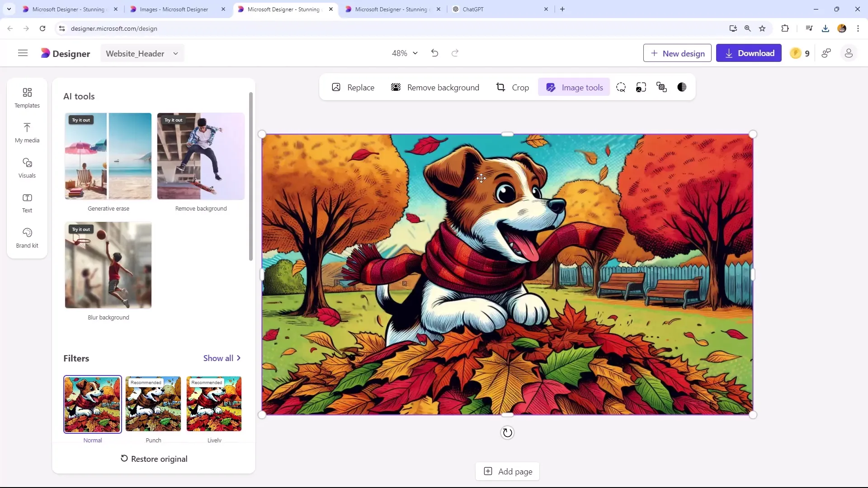868x488 pixels.
Task: Reload the page
Action: (42, 28)
